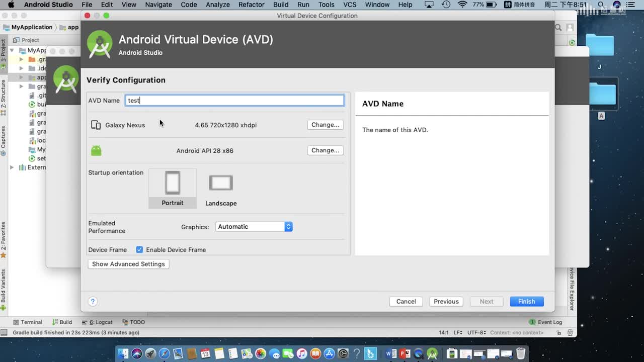Screen dimensions: 644x362
Task: Open the File menu
Action: click(87, 5)
